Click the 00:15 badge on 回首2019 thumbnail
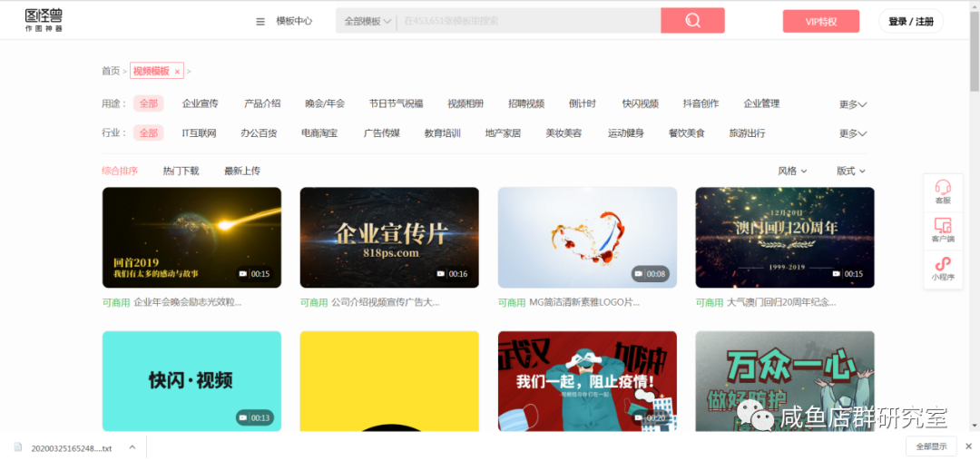This screenshot has height=461, width=980. point(254,273)
